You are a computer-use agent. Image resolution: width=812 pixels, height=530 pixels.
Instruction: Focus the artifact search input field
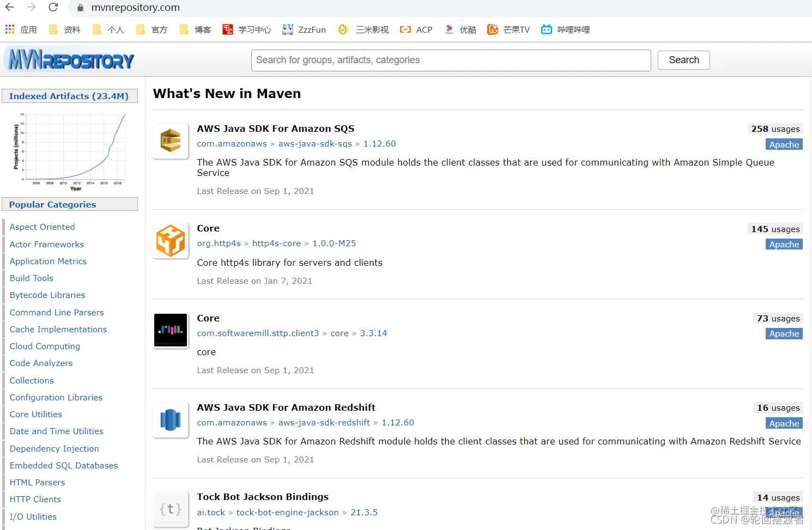point(451,60)
